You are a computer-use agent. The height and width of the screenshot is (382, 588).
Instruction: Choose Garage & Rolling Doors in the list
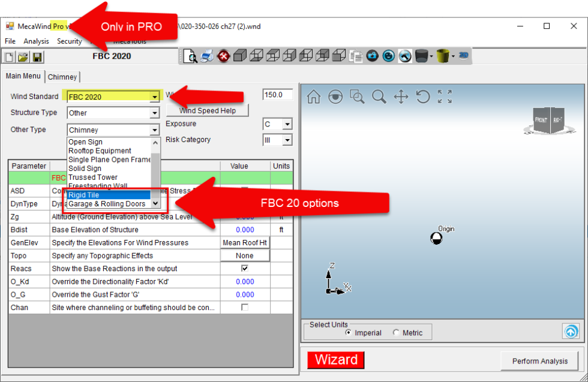pos(109,204)
